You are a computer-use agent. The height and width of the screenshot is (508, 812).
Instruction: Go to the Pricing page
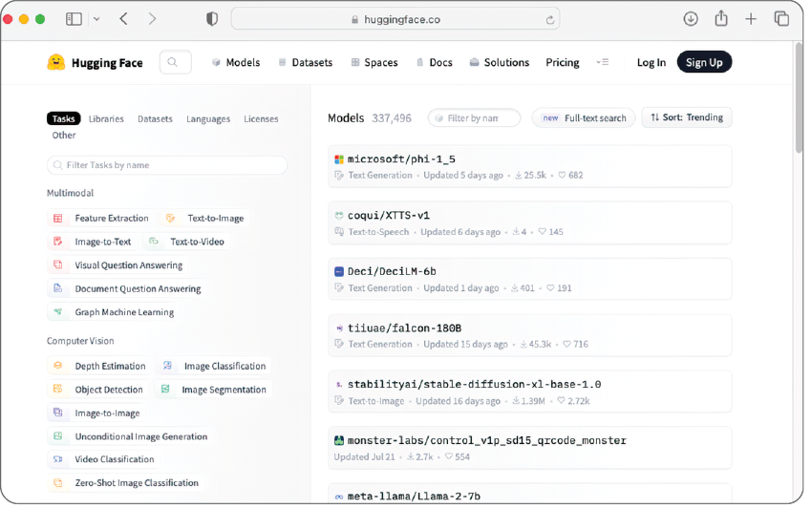[x=563, y=62]
